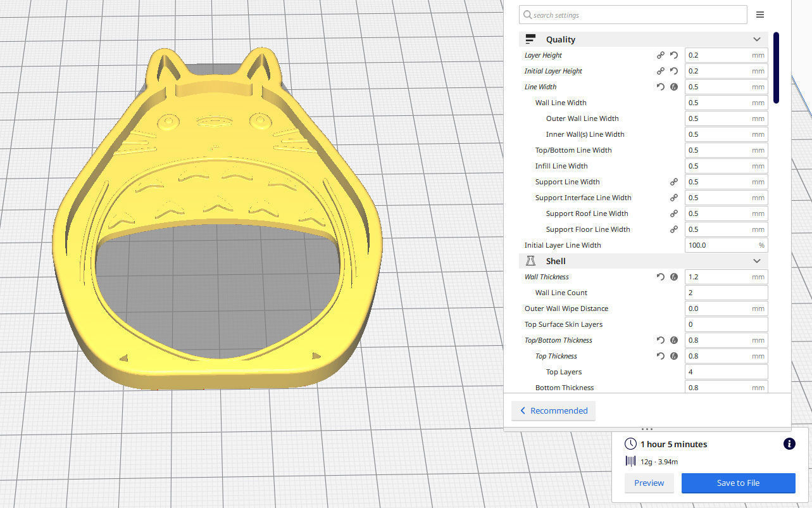
Task: Edit Support Interface Line Width value
Action: (726, 198)
